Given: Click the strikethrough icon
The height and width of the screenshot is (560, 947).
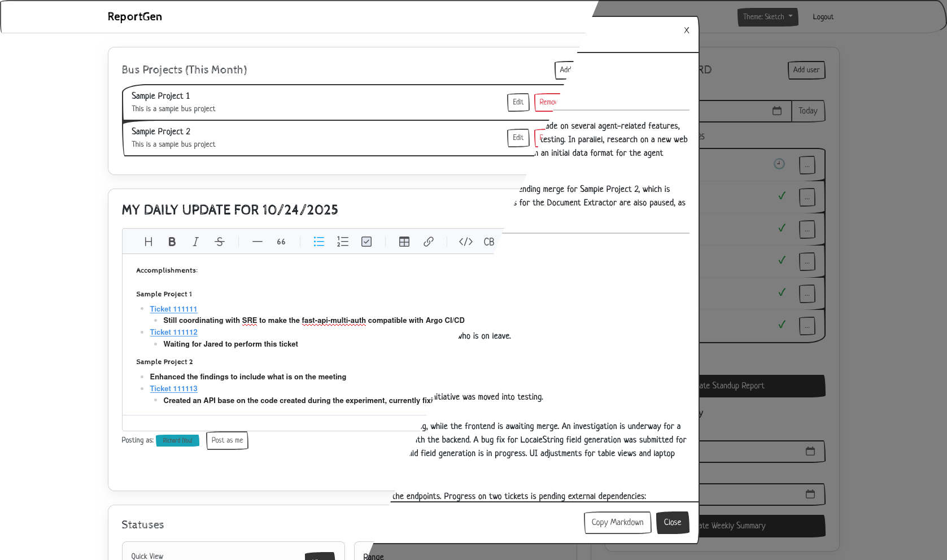Looking at the screenshot, I should tap(220, 242).
